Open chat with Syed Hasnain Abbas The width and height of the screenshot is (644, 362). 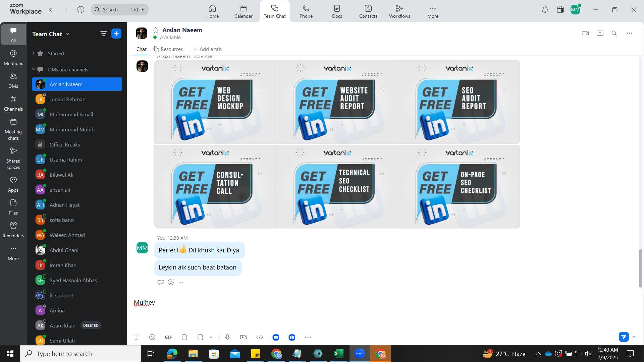point(77,280)
